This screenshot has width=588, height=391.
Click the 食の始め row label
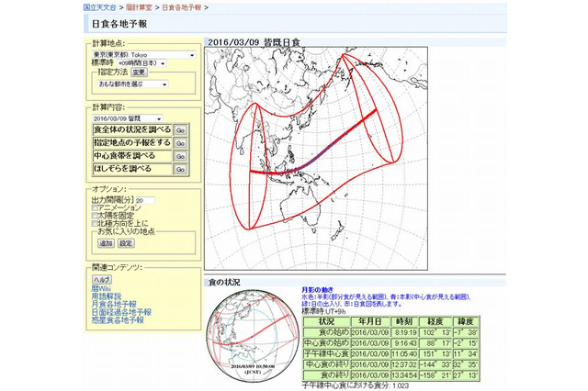pos(326,332)
